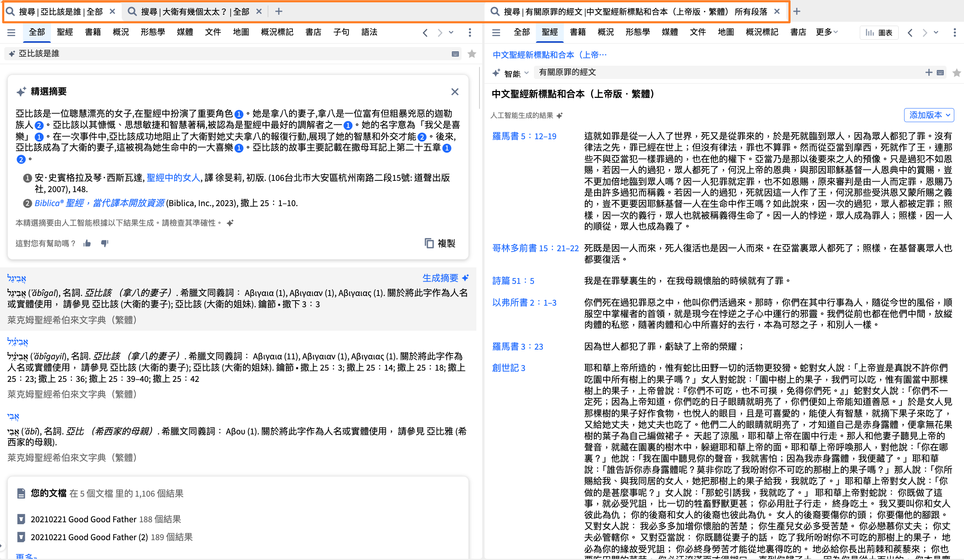The height and width of the screenshot is (560, 964).
Task: Open 創世記 3 reference
Action: 509,368
